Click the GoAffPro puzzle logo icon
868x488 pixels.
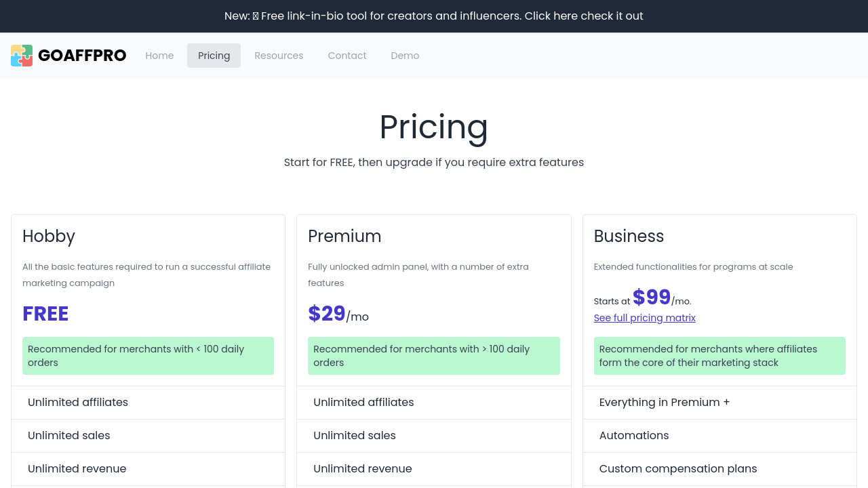point(22,56)
